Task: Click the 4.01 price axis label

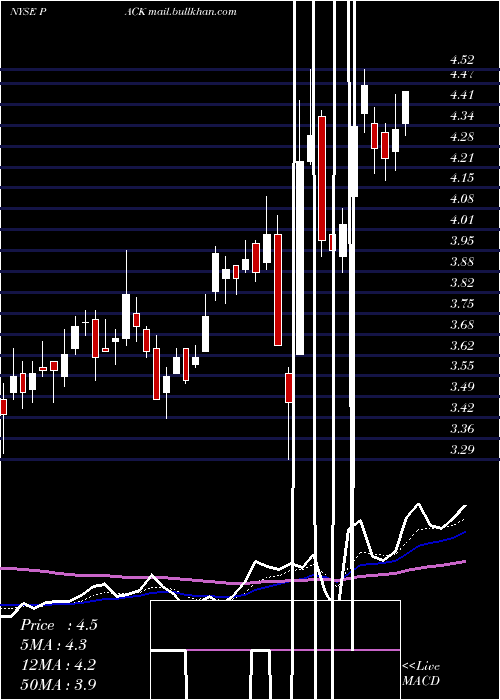Action: point(462,219)
